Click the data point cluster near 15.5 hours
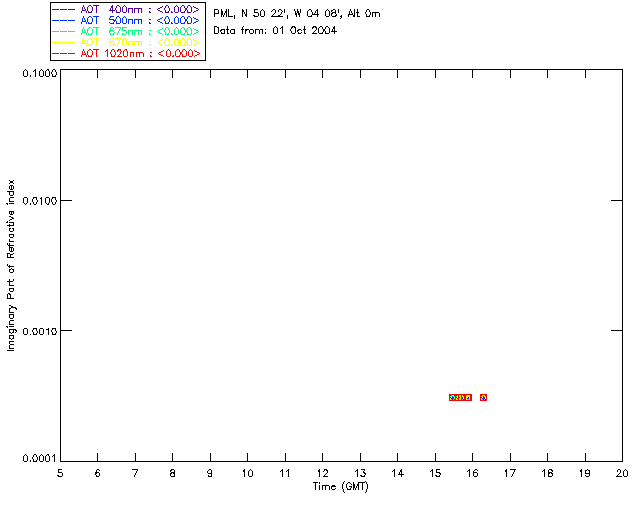Viewport: 640px width, 512px height. 460,397
